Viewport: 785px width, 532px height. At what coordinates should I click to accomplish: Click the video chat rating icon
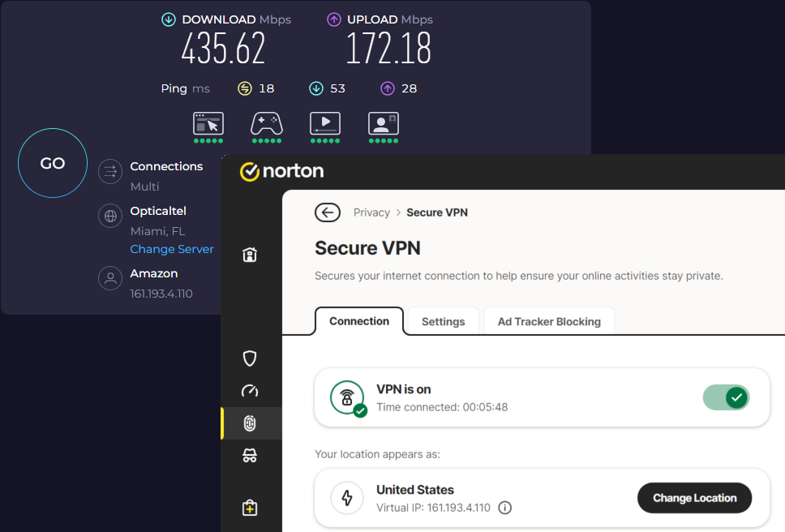[x=384, y=123]
